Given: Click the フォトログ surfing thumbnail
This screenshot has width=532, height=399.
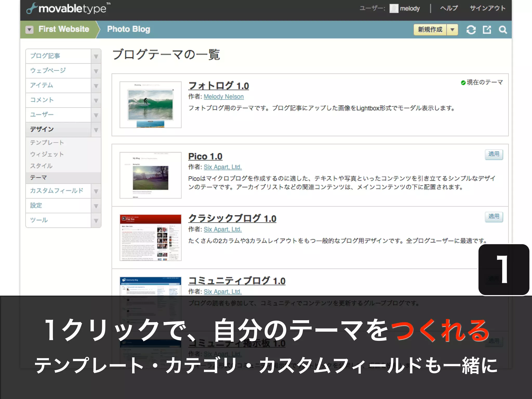Looking at the screenshot, I should point(150,105).
